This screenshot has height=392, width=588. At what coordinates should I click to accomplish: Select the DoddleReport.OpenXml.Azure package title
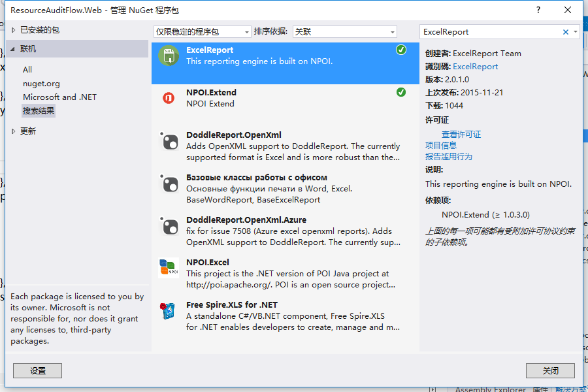246,220
